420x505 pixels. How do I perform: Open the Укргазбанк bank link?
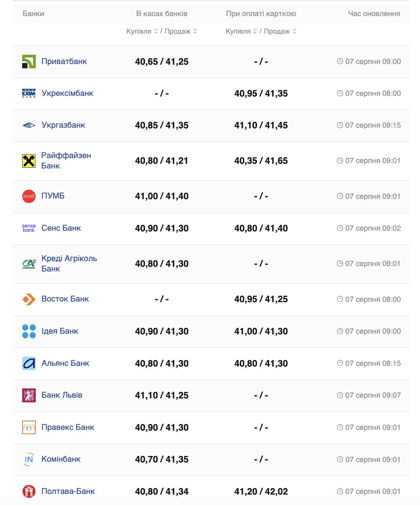coord(63,125)
